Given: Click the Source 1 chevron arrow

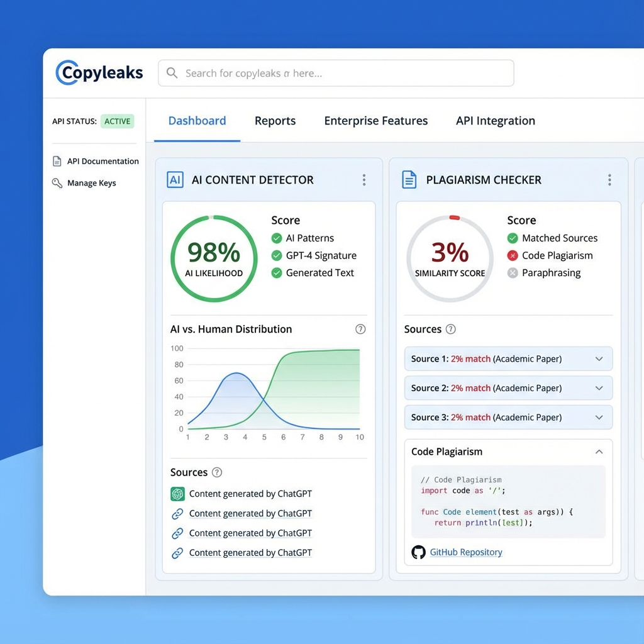Looking at the screenshot, I should point(599,359).
